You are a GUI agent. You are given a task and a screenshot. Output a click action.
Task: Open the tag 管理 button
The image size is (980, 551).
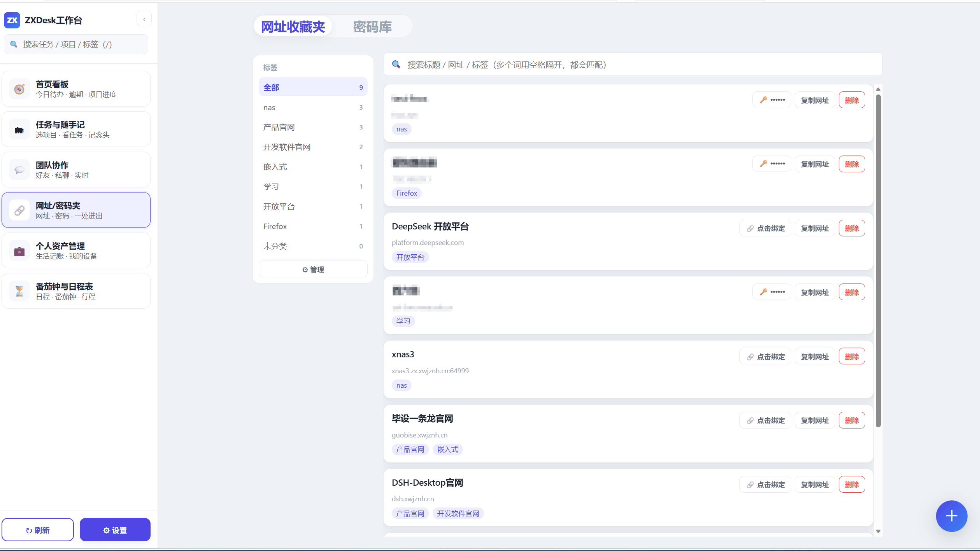pyautogui.click(x=313, y=269)
